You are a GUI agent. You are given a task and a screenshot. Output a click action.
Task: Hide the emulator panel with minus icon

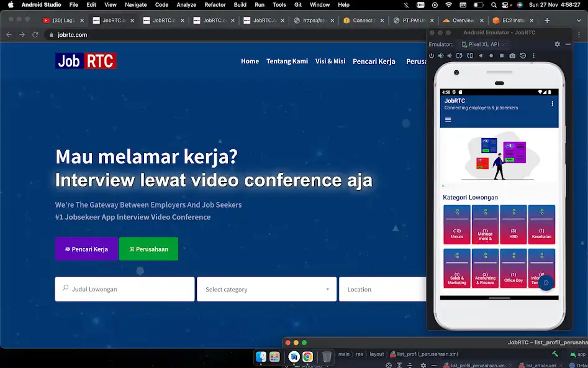point(568,44)
